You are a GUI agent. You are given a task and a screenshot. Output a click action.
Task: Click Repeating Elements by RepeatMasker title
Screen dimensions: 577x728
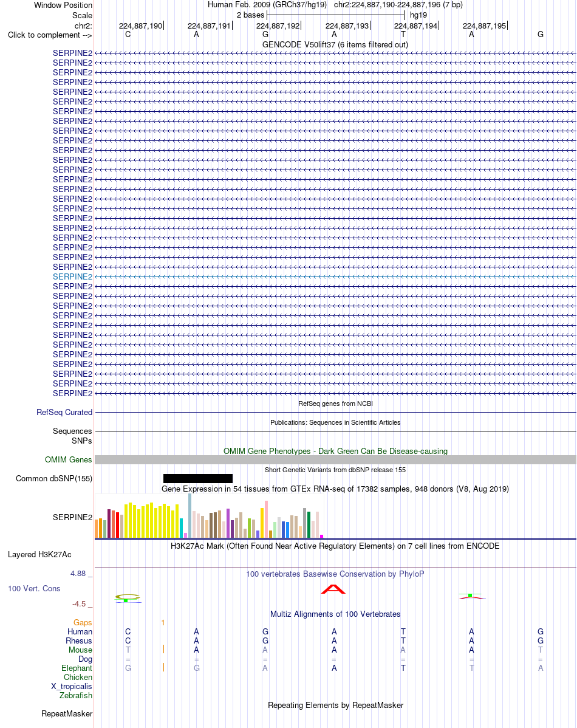(335, 706)
